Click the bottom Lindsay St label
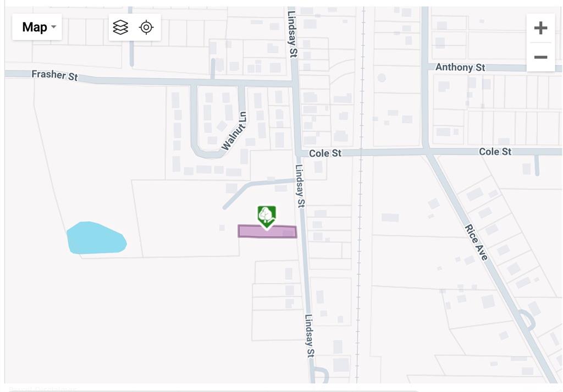 (310, 335)
